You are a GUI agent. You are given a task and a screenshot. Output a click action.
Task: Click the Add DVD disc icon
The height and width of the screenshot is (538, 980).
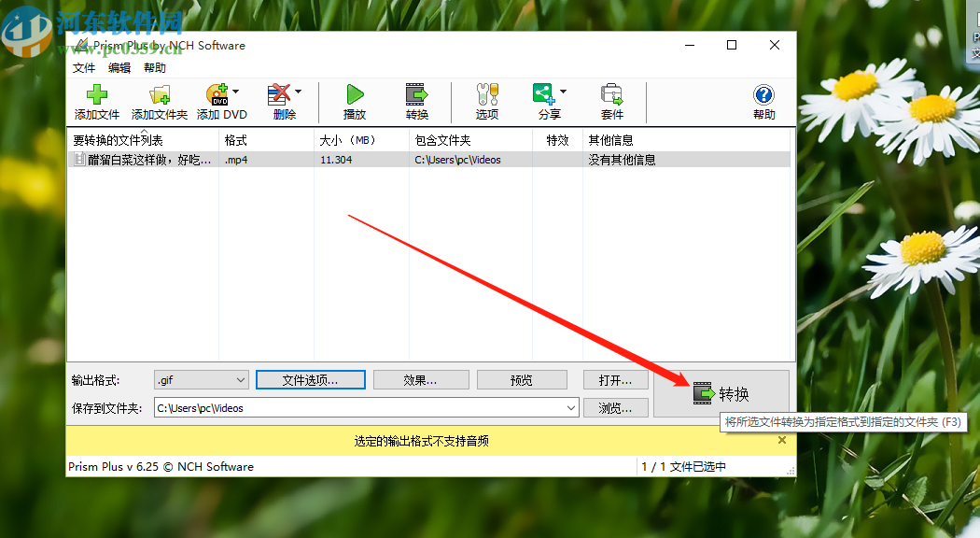(x=217, y=94)
